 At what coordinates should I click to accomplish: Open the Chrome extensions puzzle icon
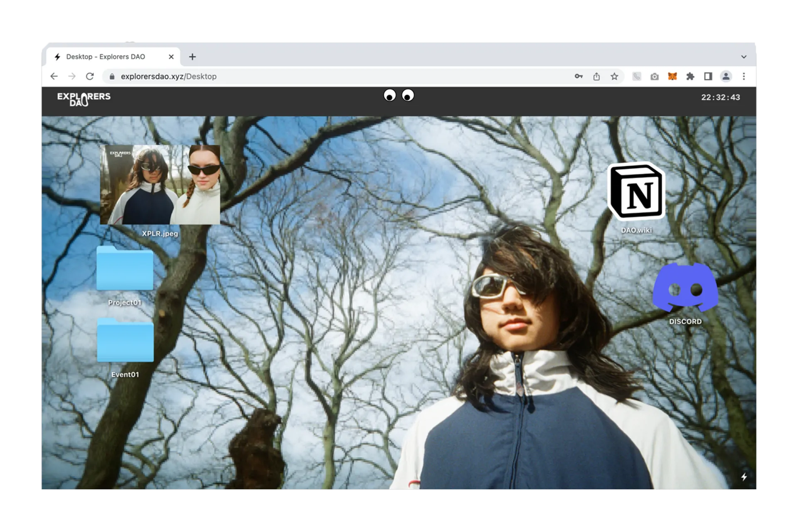(690, 76)
